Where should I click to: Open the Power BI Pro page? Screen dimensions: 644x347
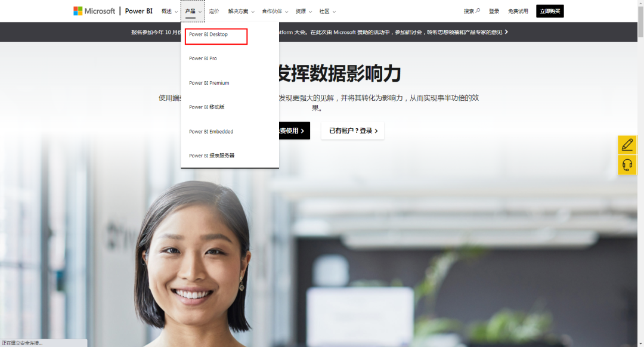point(203,58)
